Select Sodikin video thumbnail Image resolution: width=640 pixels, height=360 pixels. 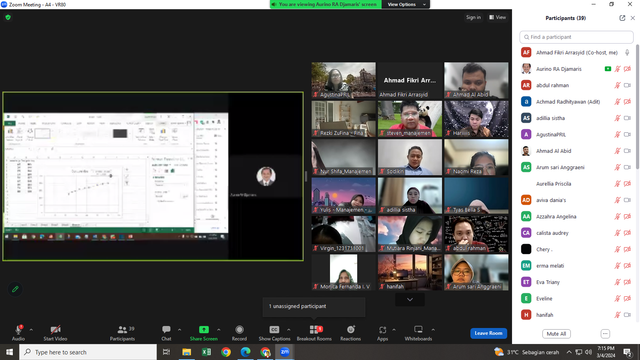[x=410, y=157]
